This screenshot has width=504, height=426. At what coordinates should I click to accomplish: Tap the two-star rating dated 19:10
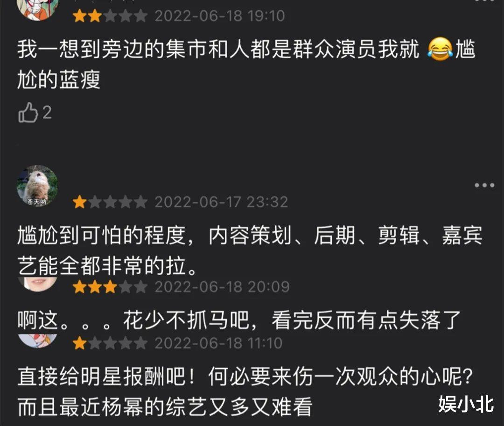point(110,16)
